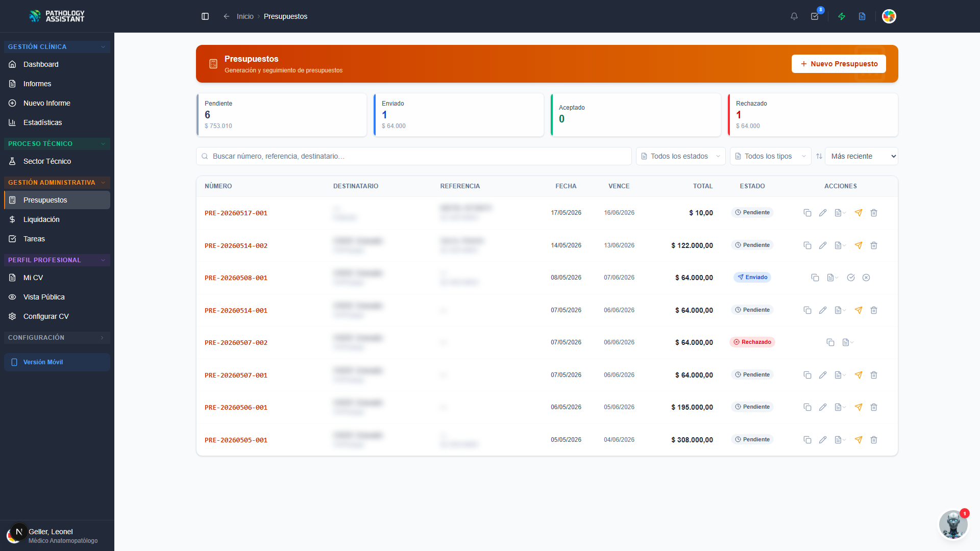980x551 pixels.
Task: Toggle sort direction arrows beside Más reciente
Action: (819, 156)
